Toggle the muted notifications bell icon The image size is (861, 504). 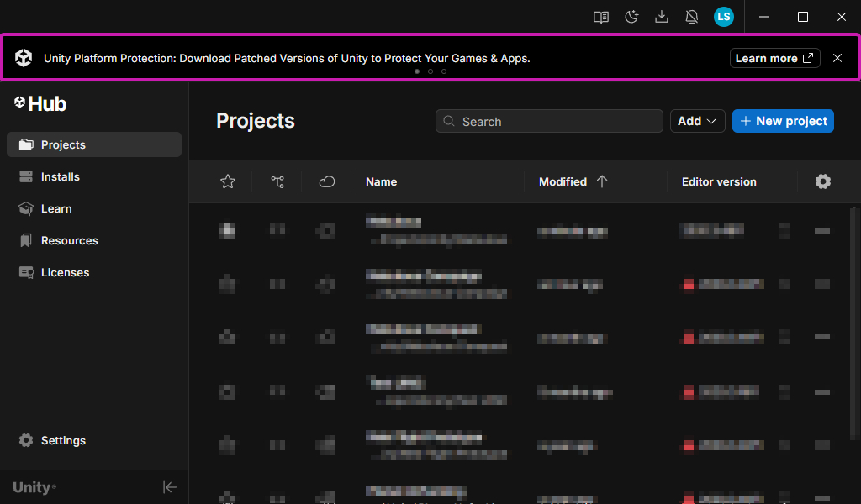point(692,17)
